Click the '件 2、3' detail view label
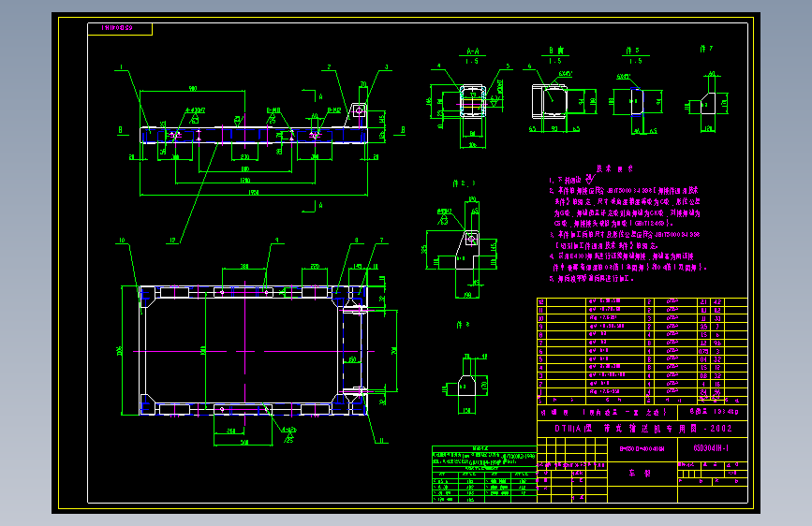Image resolution: width=812 pixels, height=526 pixels. 464,183
